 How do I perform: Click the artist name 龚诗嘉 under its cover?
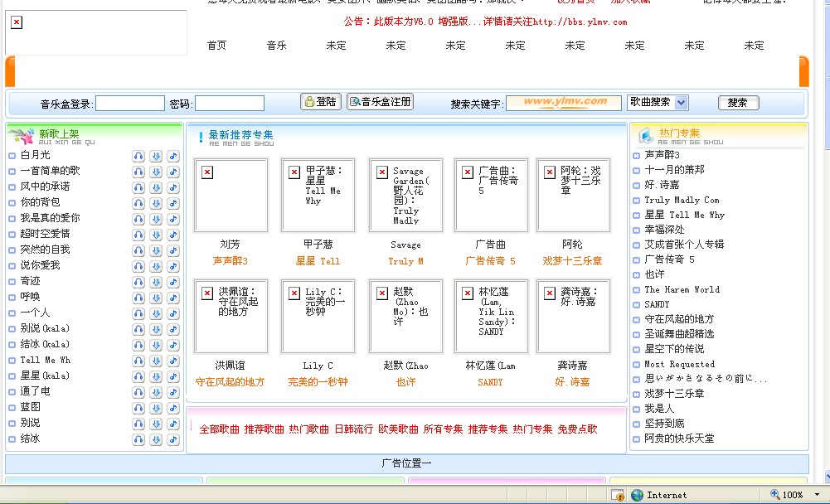click(x=572, y=366)
